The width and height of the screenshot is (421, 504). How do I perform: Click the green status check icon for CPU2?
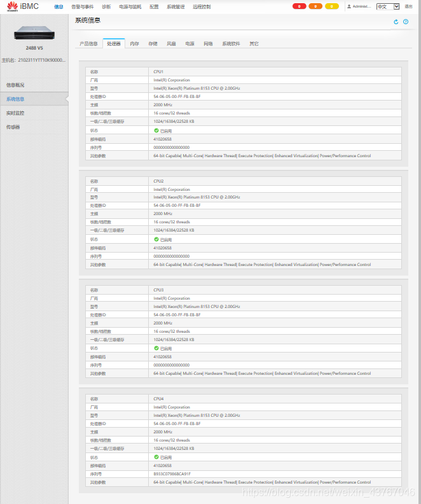point(156,239)
